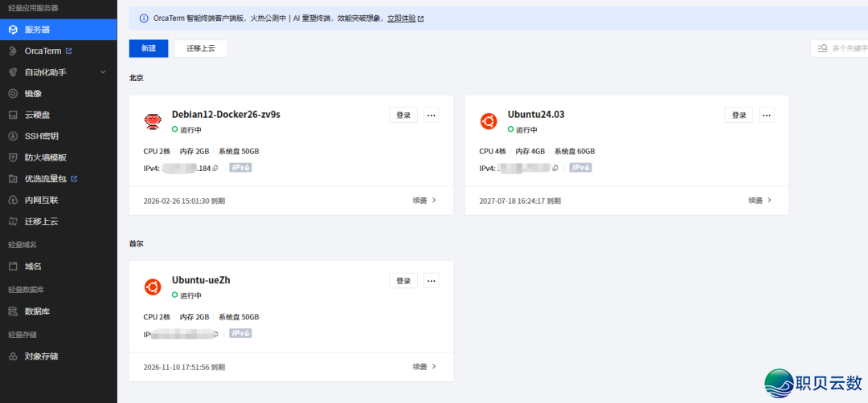The width and height of the screenshot is (868, 403).
Task: Copy the IPv4 address of Ubuntu24.03
Action: point(555,169)
